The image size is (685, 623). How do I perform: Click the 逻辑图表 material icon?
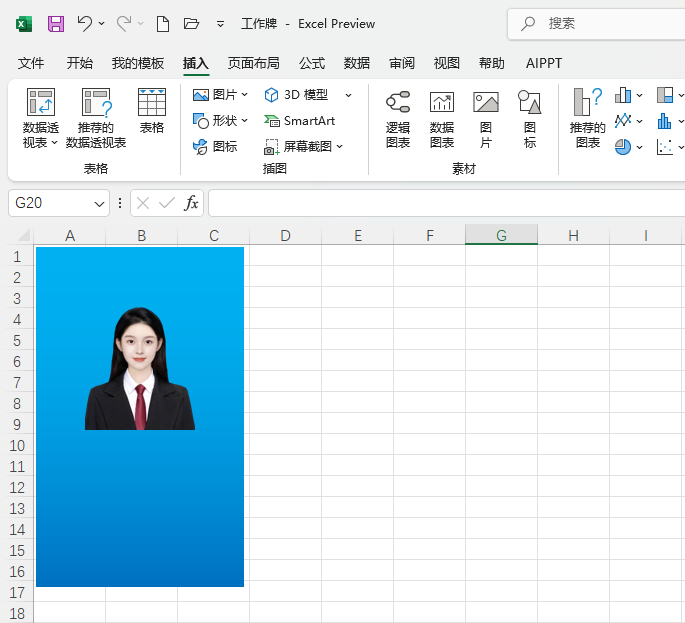point(398,102)
